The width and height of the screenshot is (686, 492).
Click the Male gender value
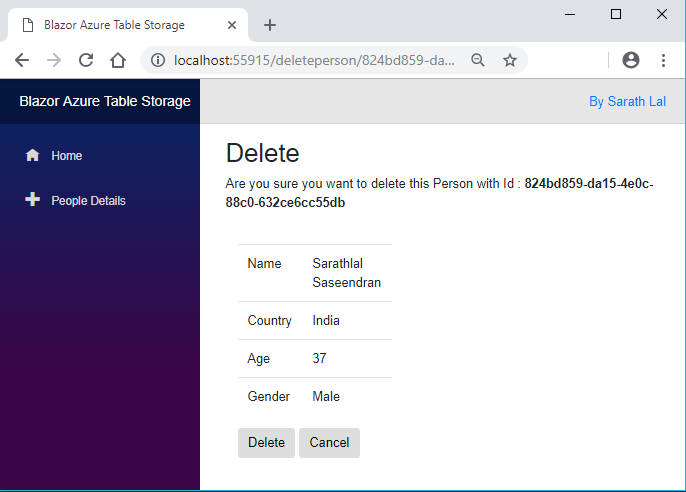[x=326, y=396]
